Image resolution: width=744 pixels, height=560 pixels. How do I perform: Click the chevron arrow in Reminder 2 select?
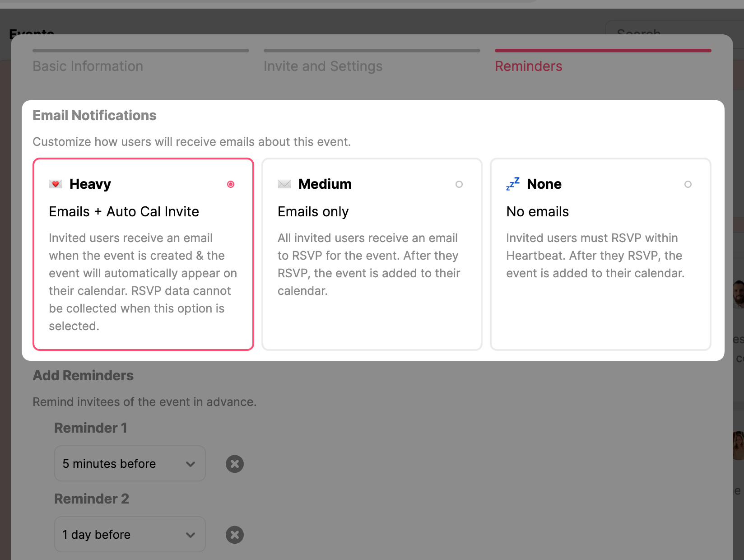coord(191,535)
